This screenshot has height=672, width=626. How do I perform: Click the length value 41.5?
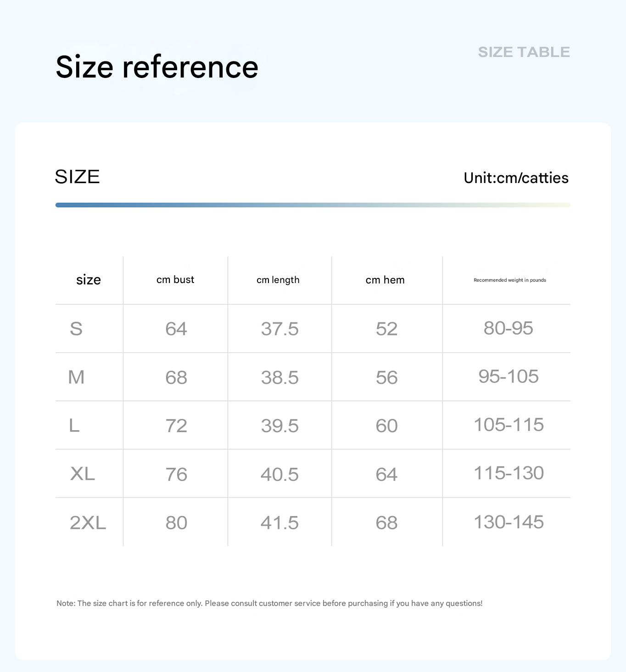(x=279, y=523)
